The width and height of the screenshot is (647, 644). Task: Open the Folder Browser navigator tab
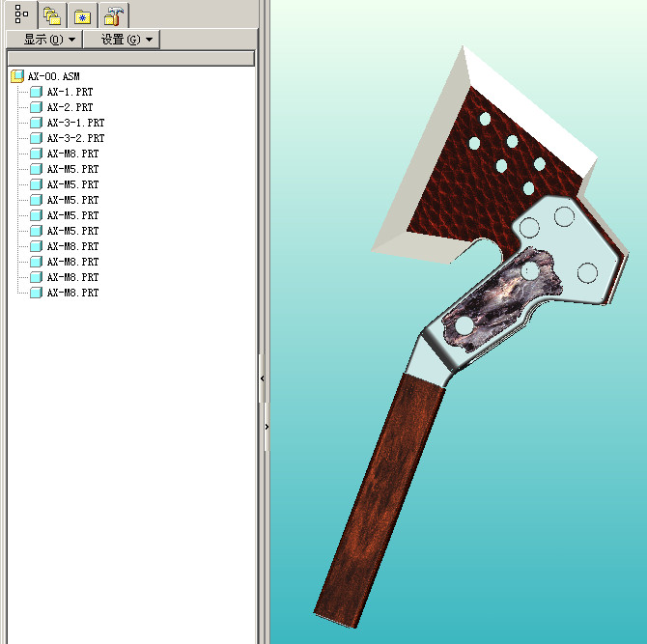pyautogui.click(x=52, y=16)
